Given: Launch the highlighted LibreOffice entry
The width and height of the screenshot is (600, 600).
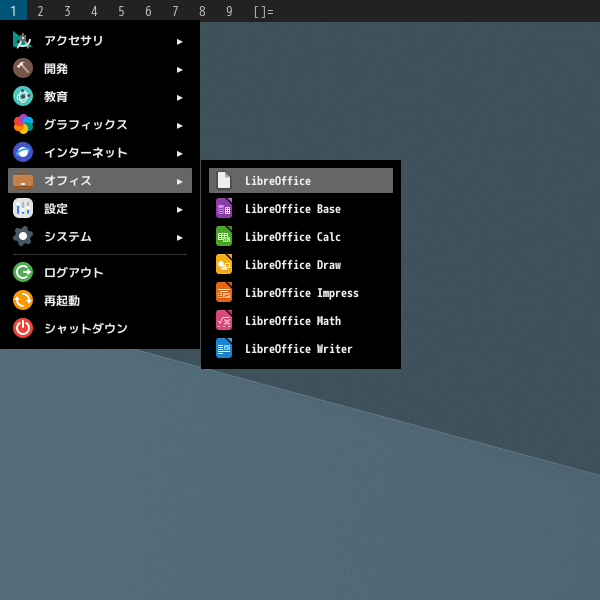Looking at the screenshot, I should 301,180.
